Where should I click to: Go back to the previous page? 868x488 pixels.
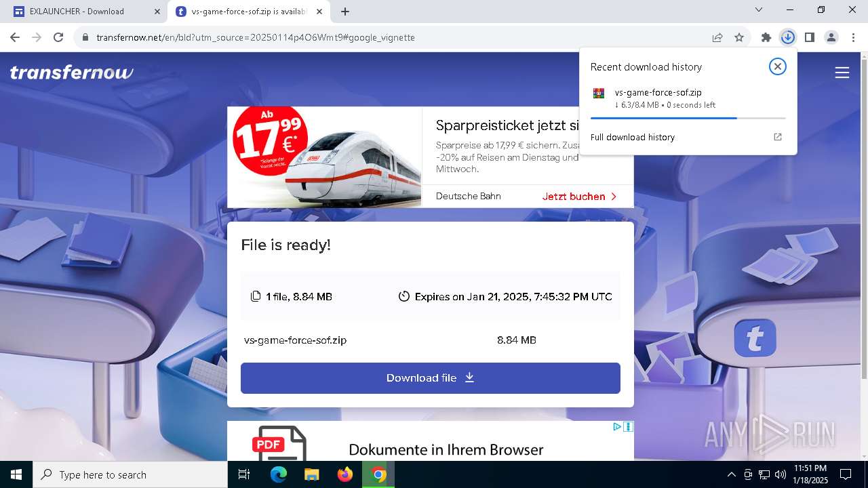coord(15,37)
